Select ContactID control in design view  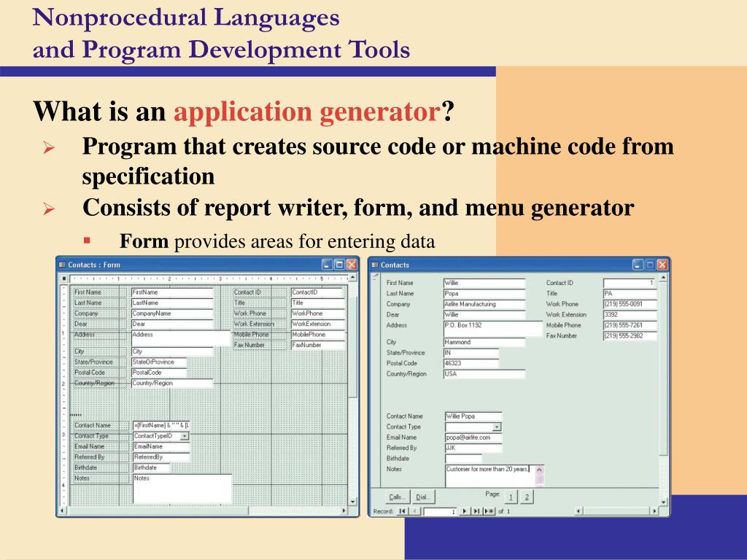click(x=318, y=292)
